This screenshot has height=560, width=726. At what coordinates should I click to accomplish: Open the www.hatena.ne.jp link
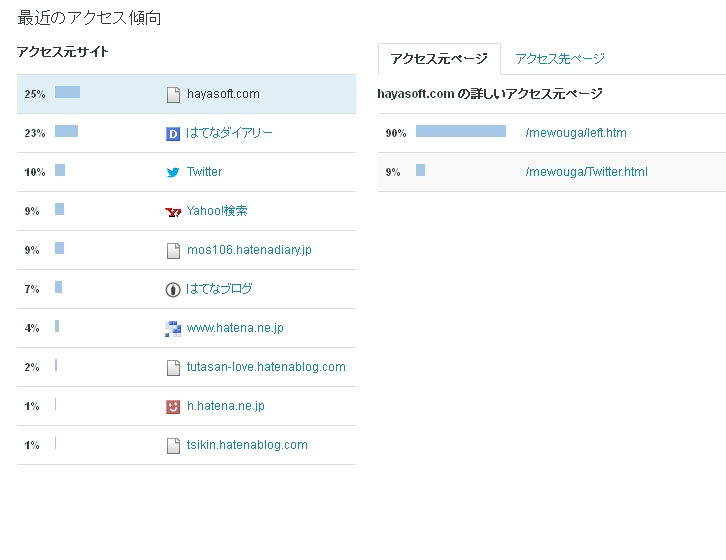click(235, 328)
